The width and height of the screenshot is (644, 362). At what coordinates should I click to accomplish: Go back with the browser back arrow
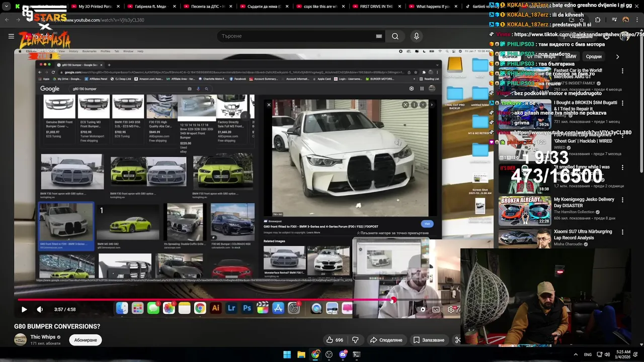pyautogui.click(x=7, y=20)
